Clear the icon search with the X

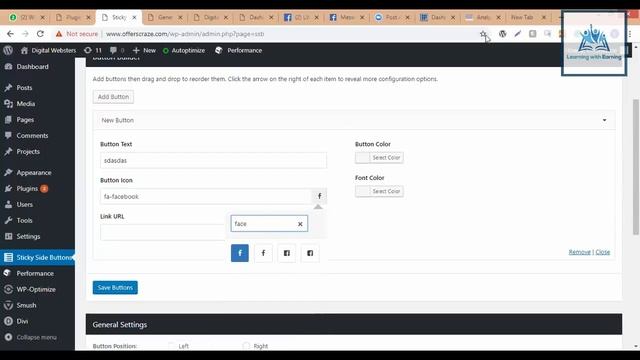pos(300,224)
